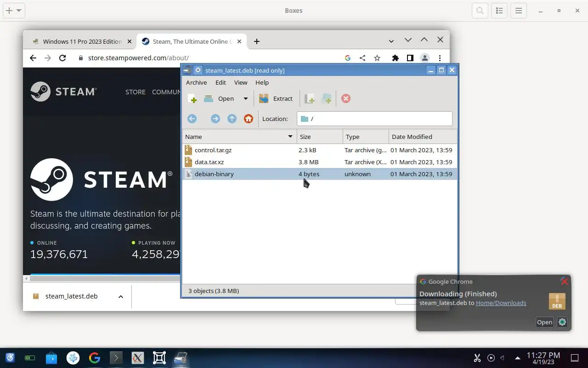Open Chrome's three-dot menu
The width and height of the screenshot is (588, 368).
[x=440, y=58]
